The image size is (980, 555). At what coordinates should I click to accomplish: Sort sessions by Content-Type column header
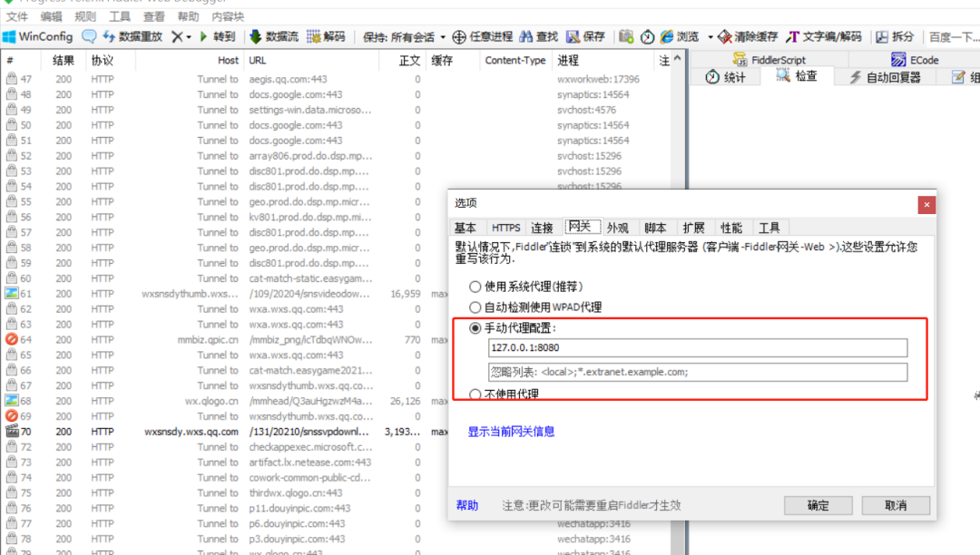click(x=515, y=61)
